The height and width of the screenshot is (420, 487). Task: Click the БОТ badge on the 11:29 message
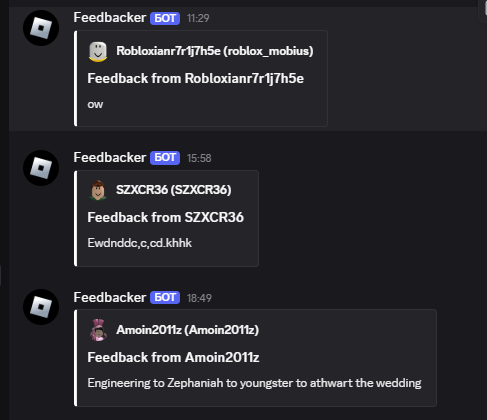[165, 18]
